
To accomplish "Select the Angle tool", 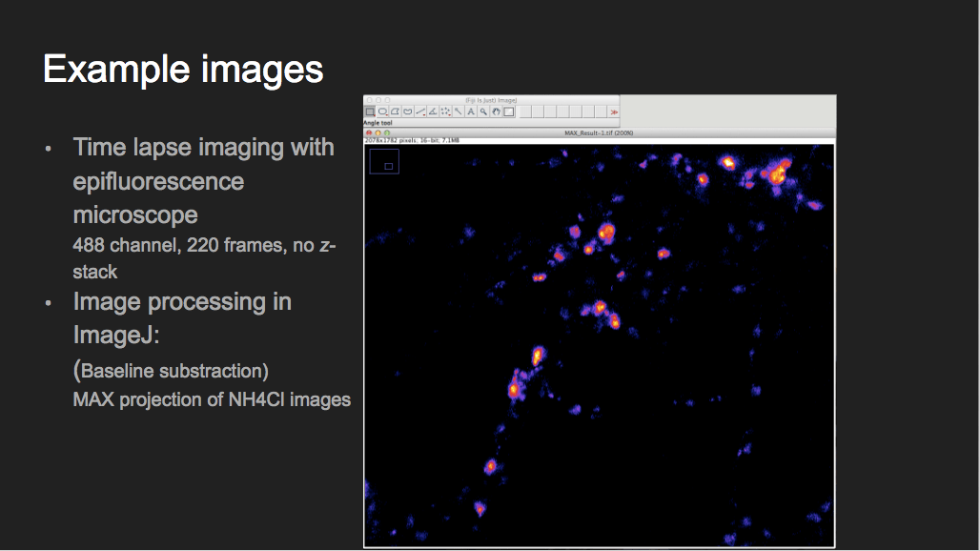I will [x=433, y=112].
